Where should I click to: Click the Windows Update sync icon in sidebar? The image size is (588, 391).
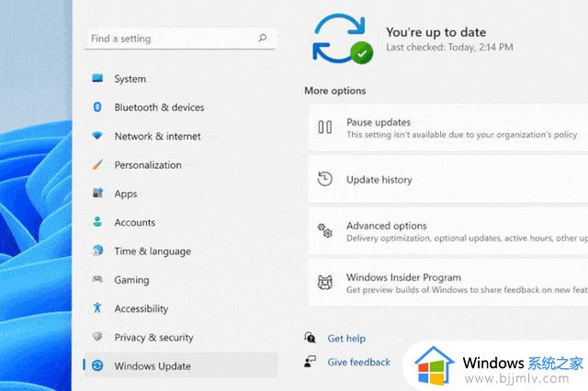click(x=97, y=365)
